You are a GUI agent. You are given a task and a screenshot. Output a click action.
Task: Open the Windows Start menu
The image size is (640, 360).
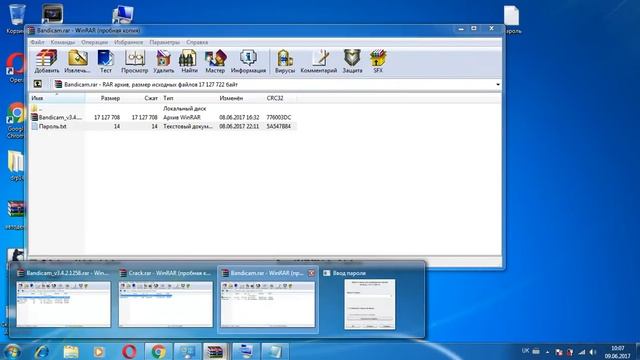(12, 351)
